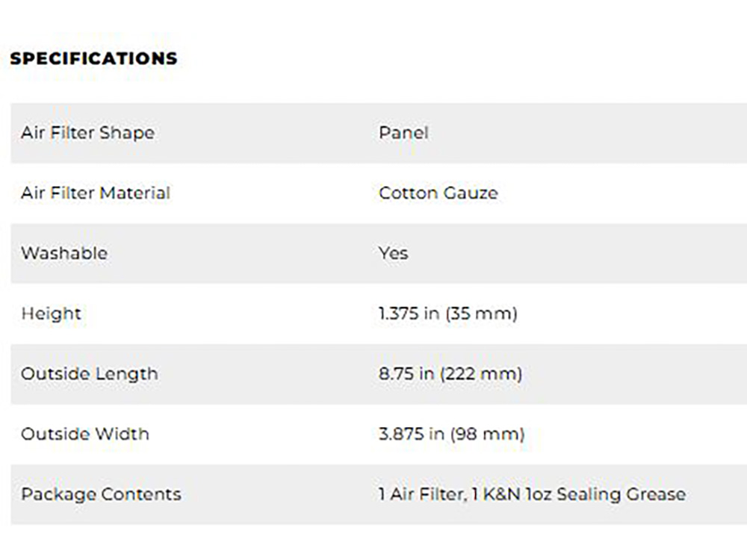Click the K&N 1oz Sealing Grease text

point(585,494)
